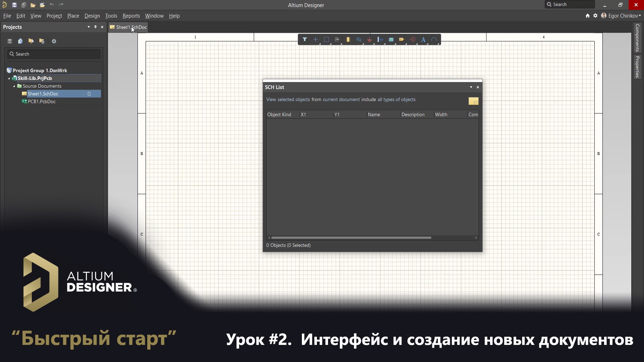The image size is (644, 362).
Task: Expand the SCH List filter options dropdown
Action: 471,87
